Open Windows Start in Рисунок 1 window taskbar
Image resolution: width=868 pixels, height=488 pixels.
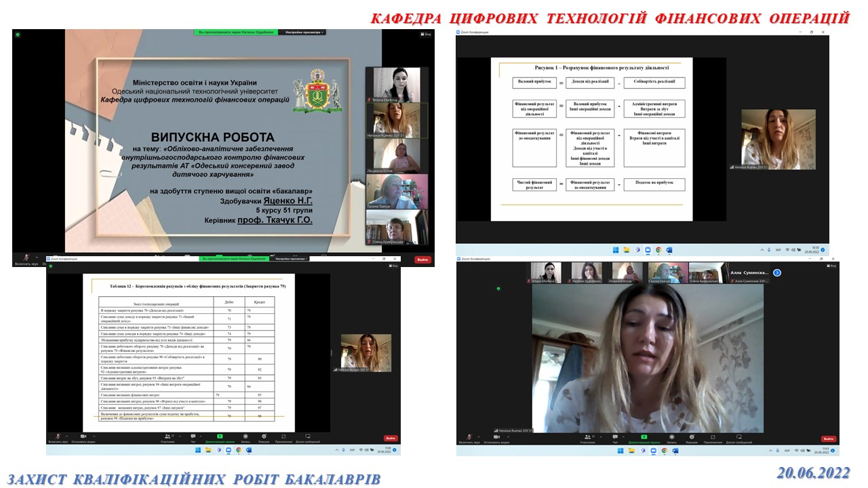coord(616,250)
